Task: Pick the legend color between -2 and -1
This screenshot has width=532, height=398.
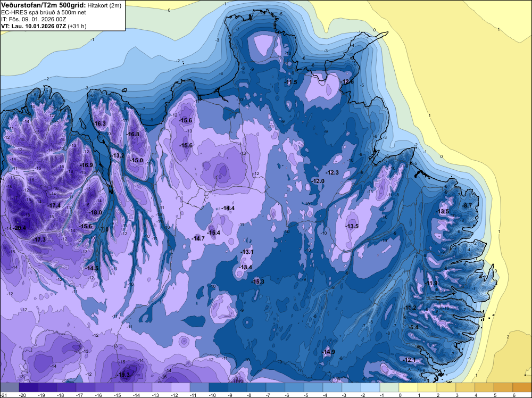Action: coord(370,387)
